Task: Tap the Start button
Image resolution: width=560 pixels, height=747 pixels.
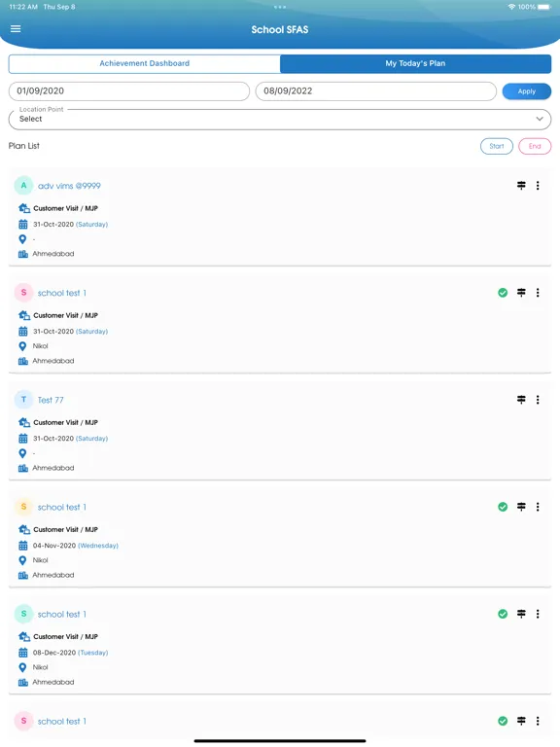Action: (496, 146)
